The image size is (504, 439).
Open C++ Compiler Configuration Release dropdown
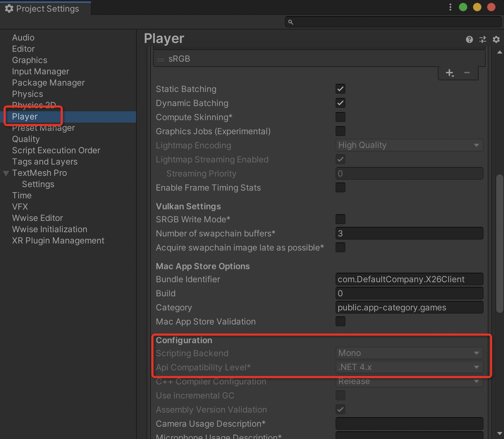coord(409,381)
